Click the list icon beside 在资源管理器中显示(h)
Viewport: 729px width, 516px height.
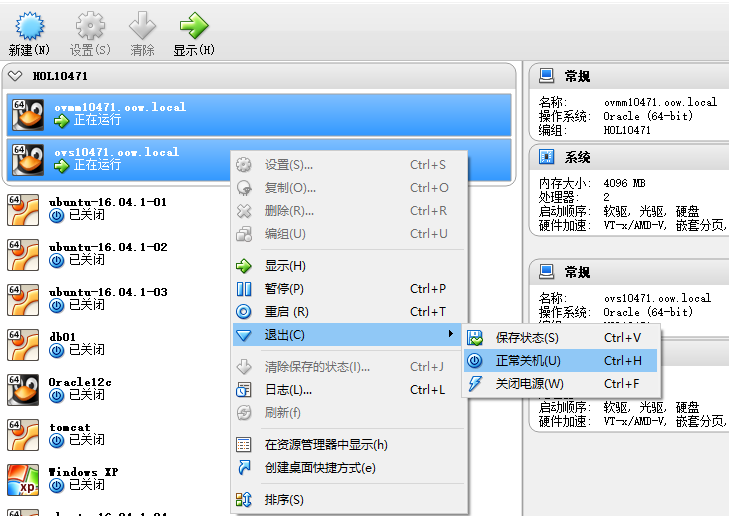(x=244, y=445)
